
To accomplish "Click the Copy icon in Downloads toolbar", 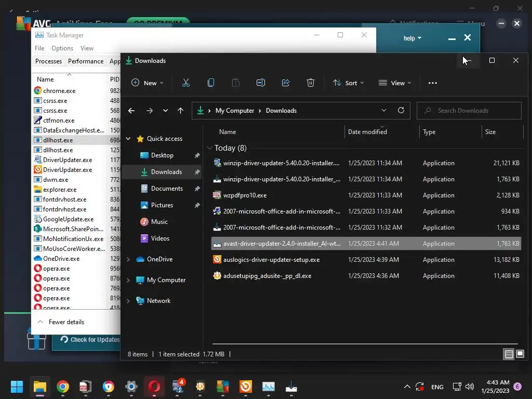I will [x=211, y=83].
